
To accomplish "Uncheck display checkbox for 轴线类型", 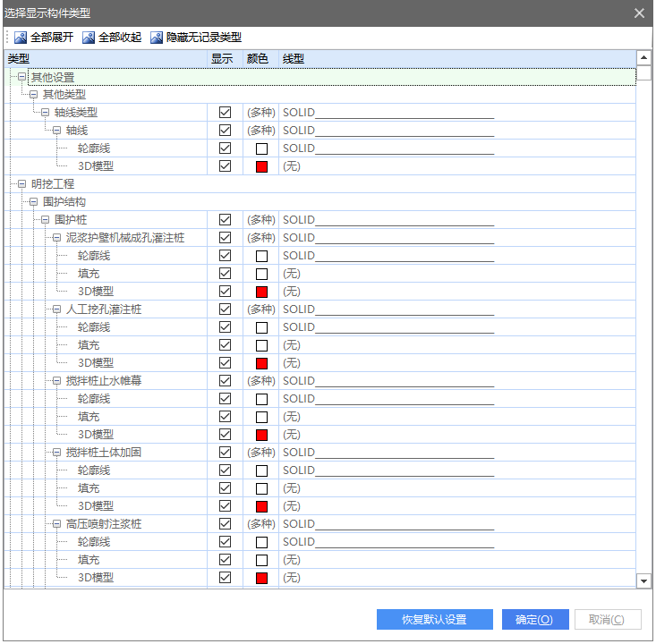I will (x=225, y=113).
